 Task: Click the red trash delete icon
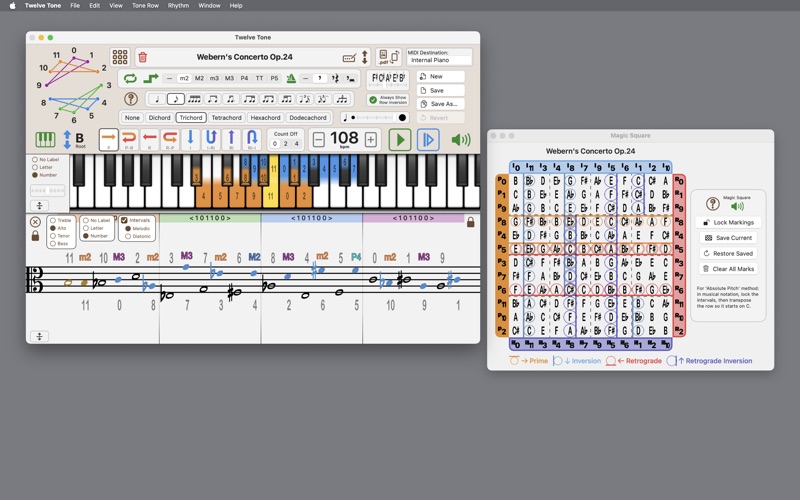tap(143, 57)
